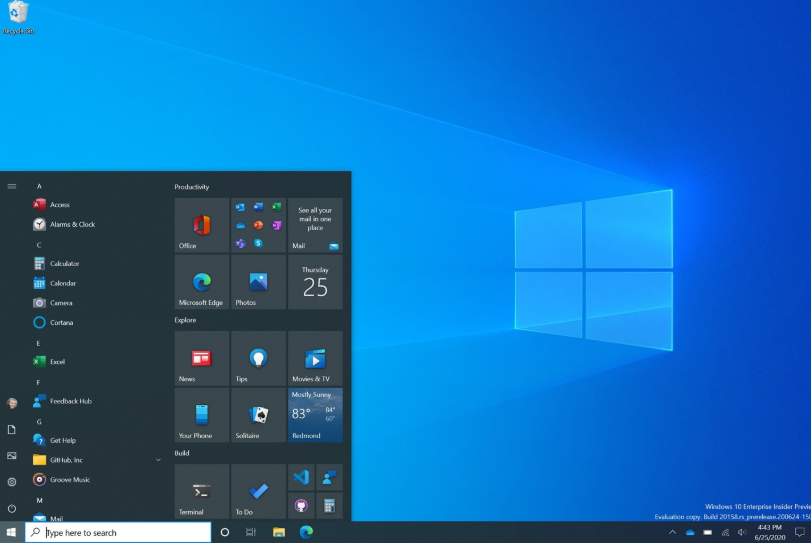This screenshot has width=811, height=543.
Task: Open the small Feedback Hub tile
Action: pos(329,477)
